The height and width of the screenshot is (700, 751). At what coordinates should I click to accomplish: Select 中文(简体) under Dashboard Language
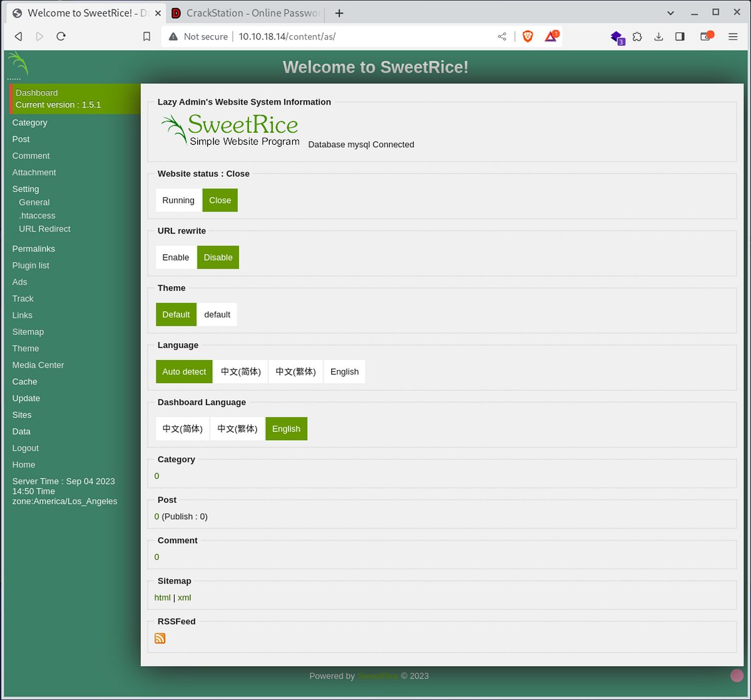coord(182,429)
